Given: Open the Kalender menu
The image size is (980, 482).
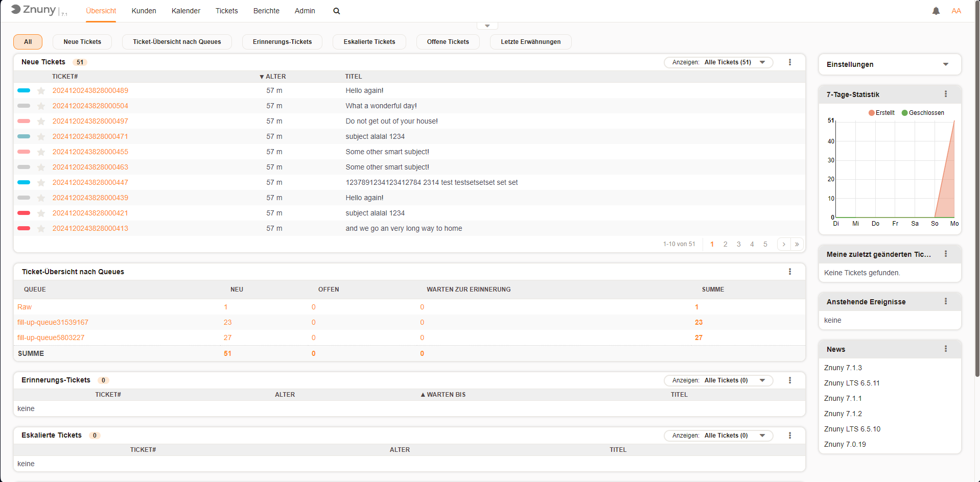Looking at the screenshot, I should click(x=185, y=11).
